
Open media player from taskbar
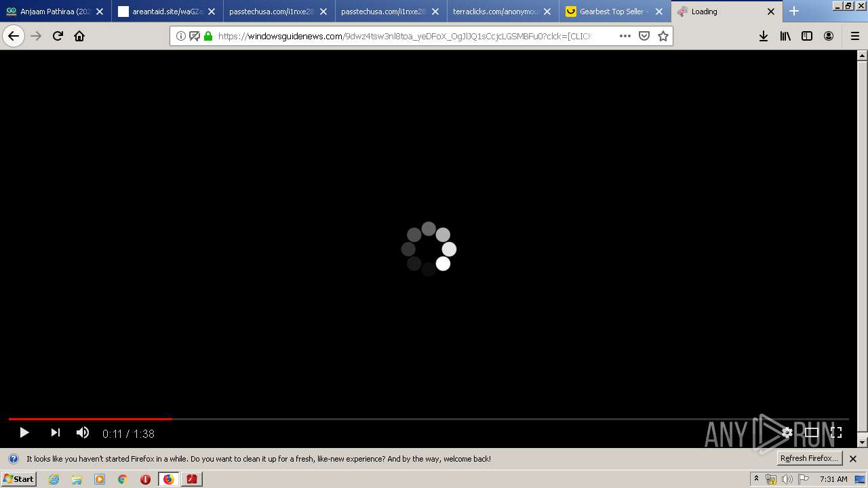coord(100,479)
